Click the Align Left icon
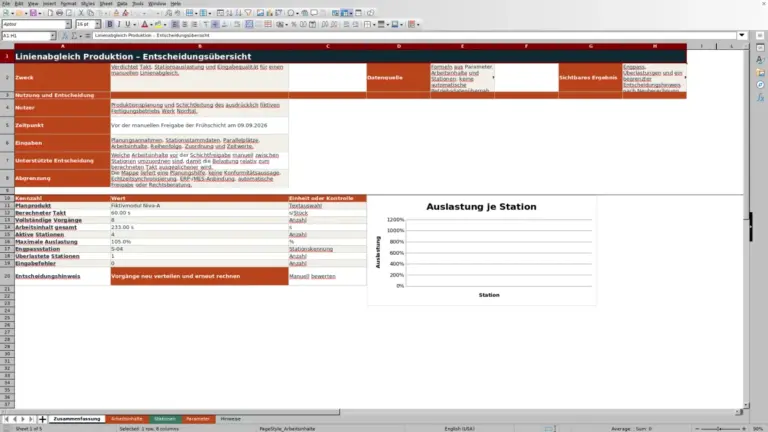This screenshot has width=768, height=432. point(175,24)
